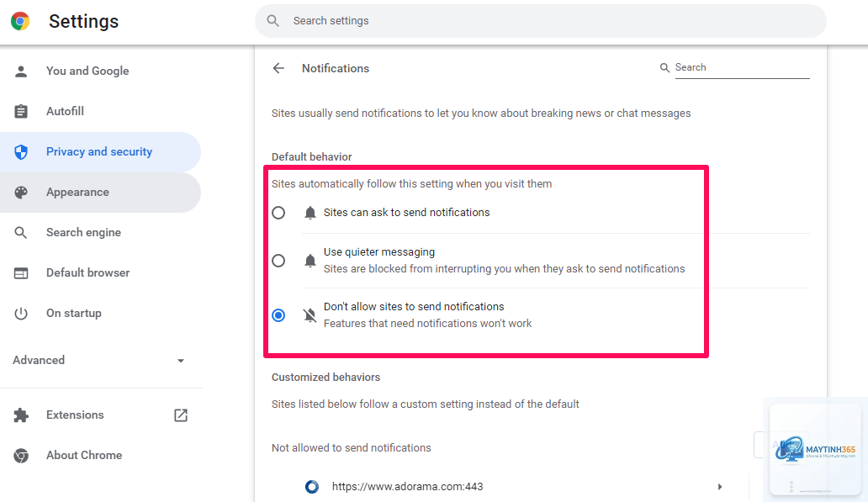Open Extensions page from sidebar
This screenshot has height=502, width=868.
pos(100,415)
